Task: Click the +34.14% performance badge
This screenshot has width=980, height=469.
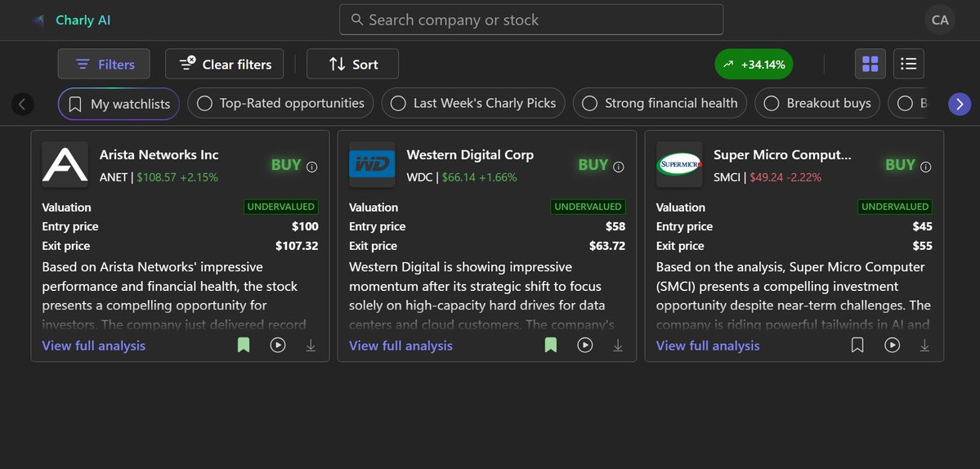Action: [x=754, y=65]
